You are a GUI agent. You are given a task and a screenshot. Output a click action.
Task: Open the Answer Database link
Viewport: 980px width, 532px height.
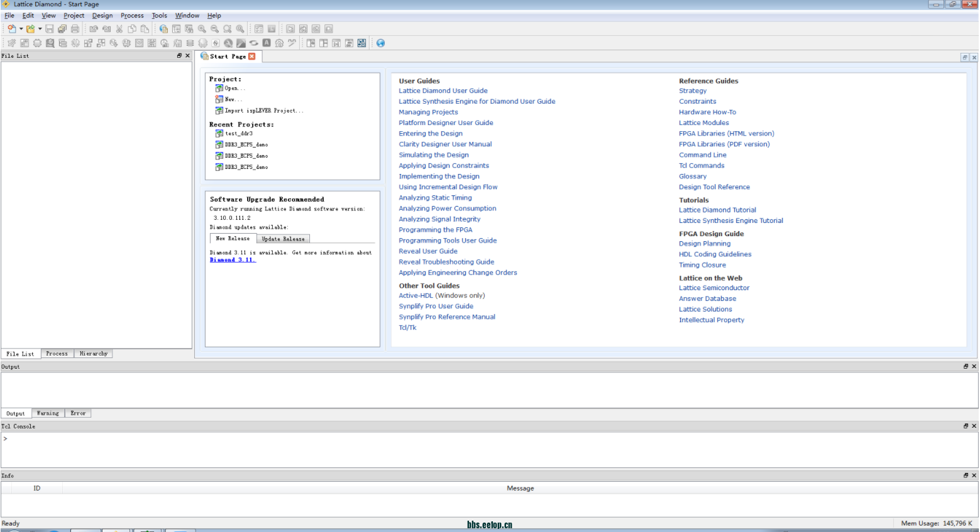(x=707, y=299)
